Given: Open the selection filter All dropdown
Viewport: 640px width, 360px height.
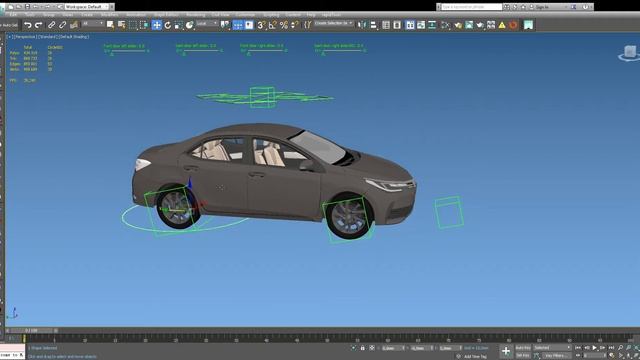Looking at the screenshot, I should pyautogui.click(x=93, y=24).
